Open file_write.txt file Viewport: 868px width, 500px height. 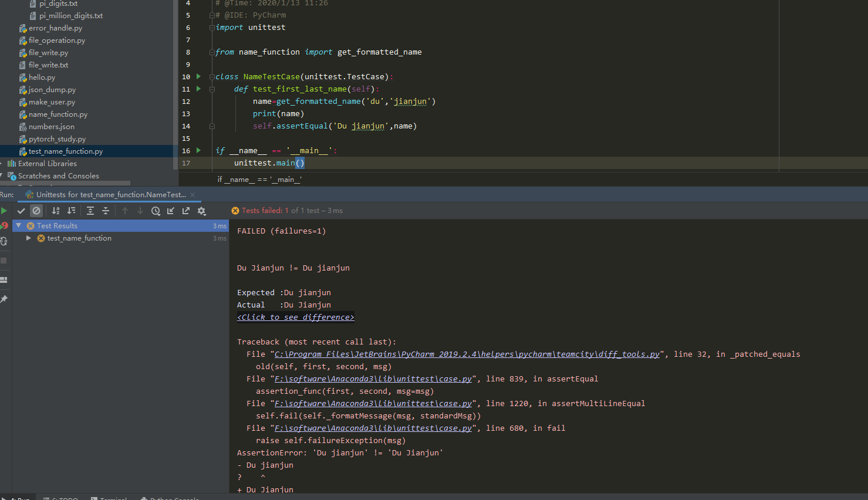[x=48, y=65]
